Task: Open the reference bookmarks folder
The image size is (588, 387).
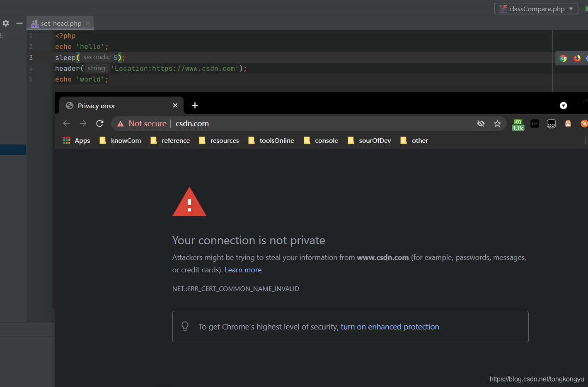Action: [170, 140]
